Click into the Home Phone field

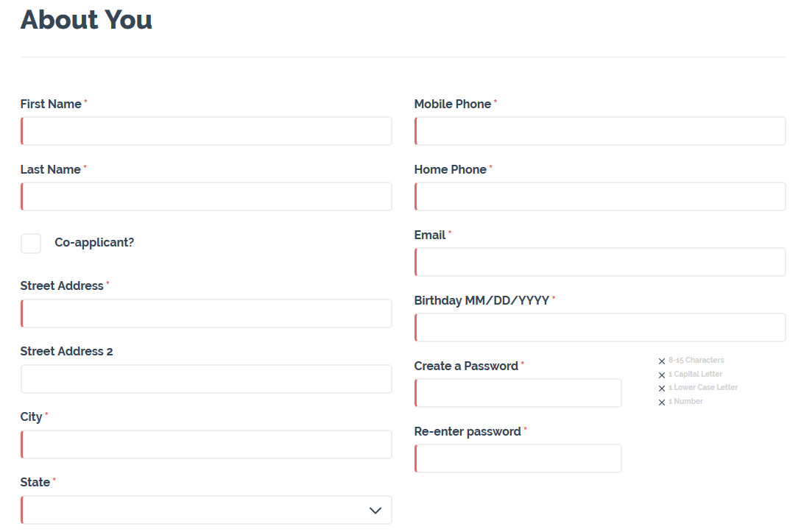(600, 196)
